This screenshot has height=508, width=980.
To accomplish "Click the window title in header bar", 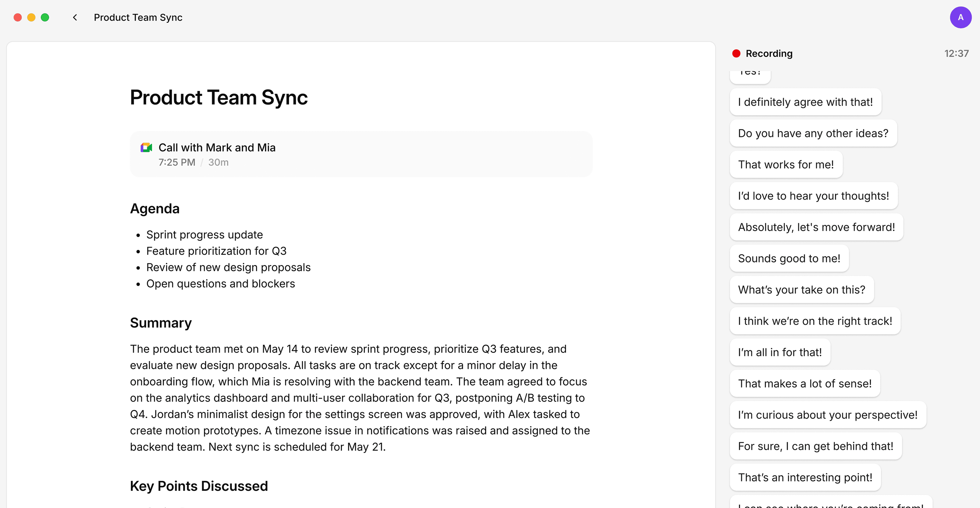I will [x=138, y=17].
